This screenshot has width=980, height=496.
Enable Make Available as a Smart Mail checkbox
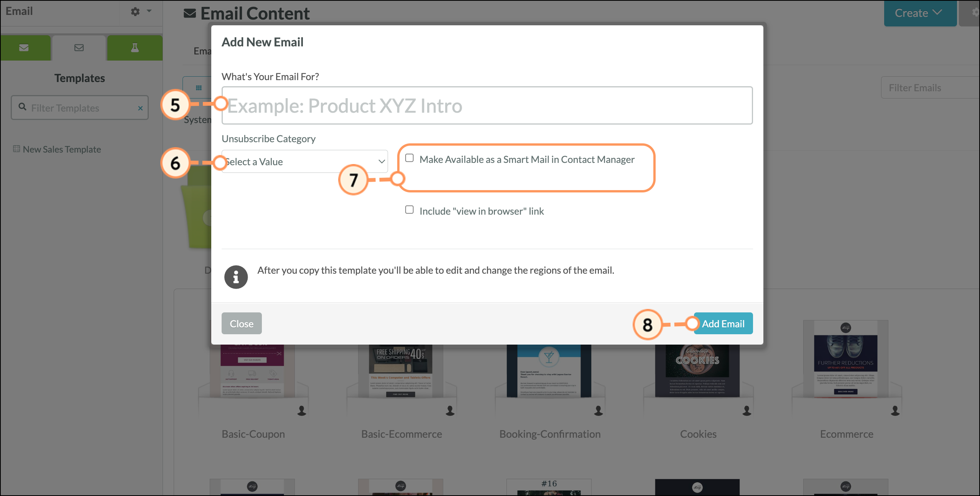click(x=409, y=158)
